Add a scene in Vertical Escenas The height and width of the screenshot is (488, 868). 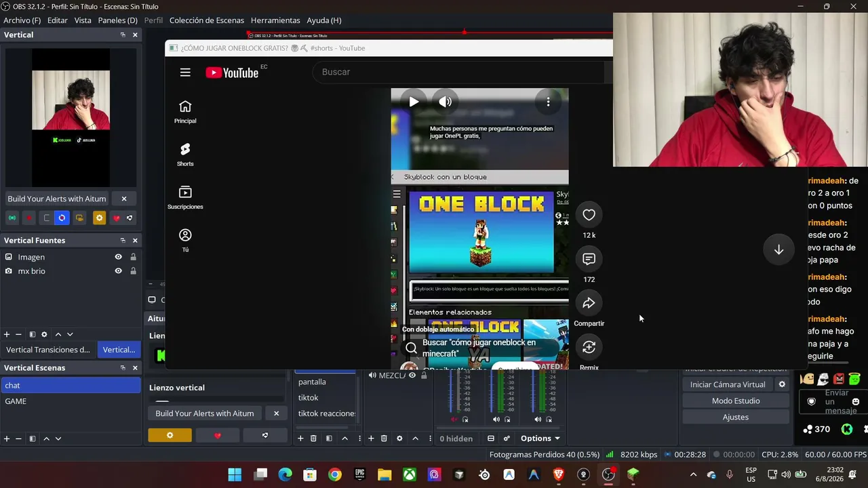[7, 439]
